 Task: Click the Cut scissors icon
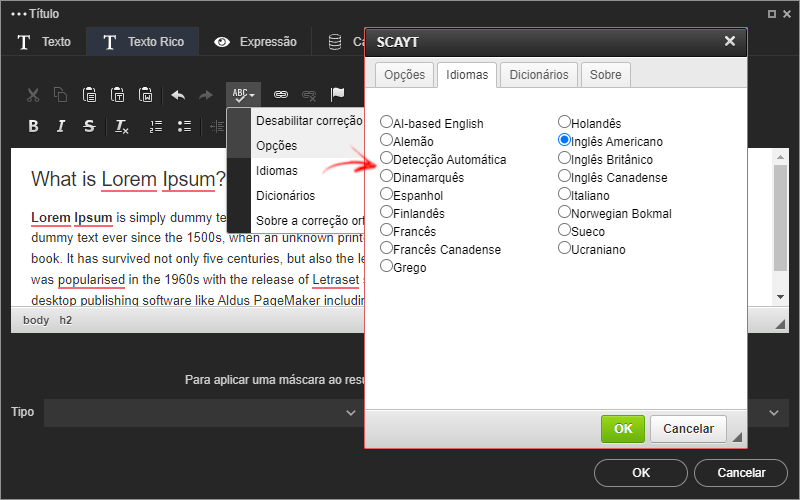coord(33,95)
